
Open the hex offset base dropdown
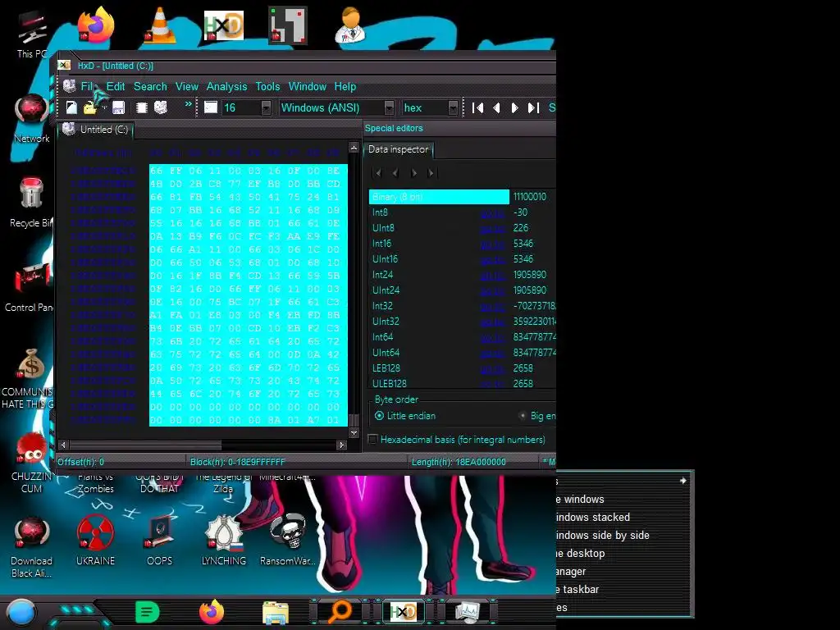click(x=453, y=107)
